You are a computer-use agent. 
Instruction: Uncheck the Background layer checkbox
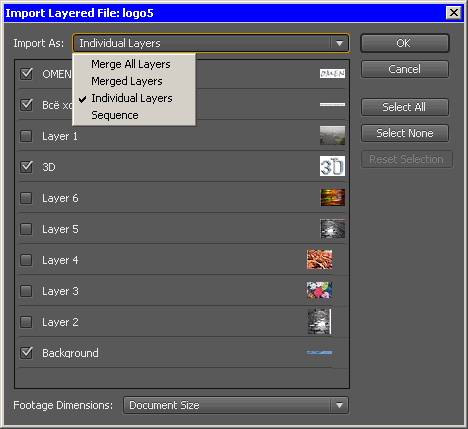[x=26, y=353]
